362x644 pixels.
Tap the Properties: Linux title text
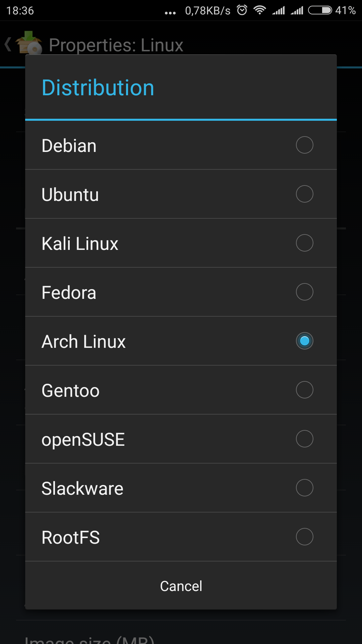[x=116, y=45]
